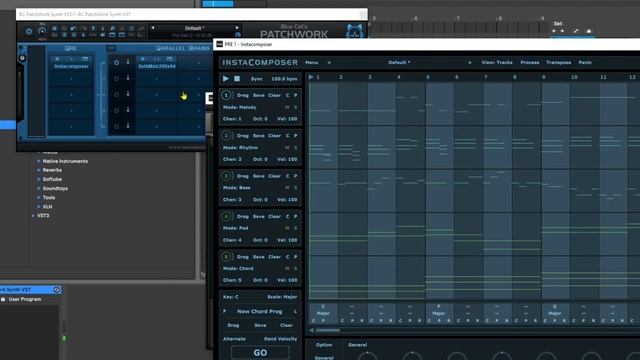Open the Key: C selector
The image size is (640, 360).
(231, 297)
